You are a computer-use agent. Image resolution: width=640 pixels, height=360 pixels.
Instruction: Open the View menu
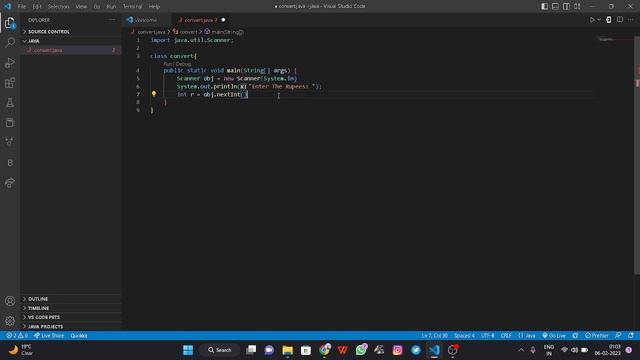(81, 6)
